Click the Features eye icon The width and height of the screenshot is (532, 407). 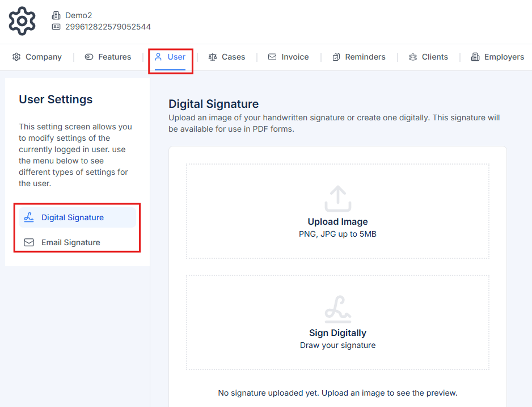click(x=88, y=57)
